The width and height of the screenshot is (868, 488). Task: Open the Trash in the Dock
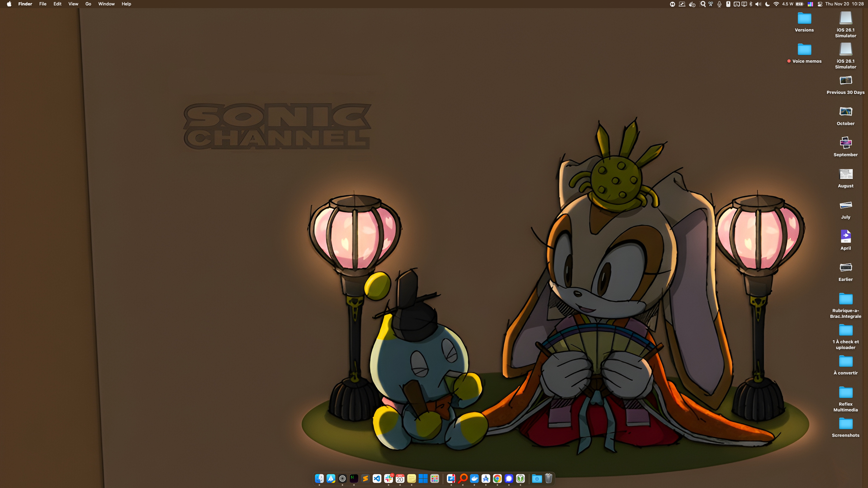pos(549,479)
